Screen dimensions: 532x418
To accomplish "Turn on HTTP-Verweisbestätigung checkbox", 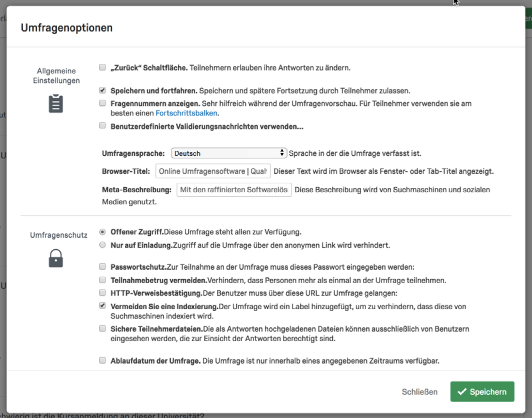I will 102,293.
